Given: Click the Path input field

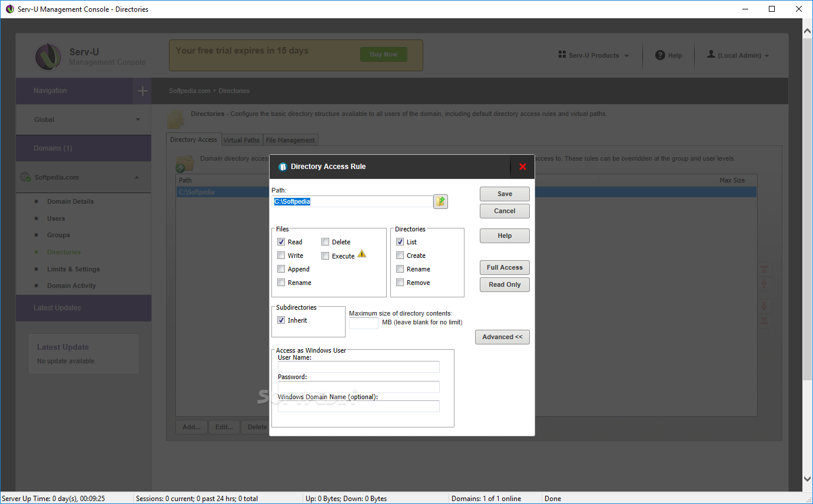Looking at the screenshot, I should 352,201.
